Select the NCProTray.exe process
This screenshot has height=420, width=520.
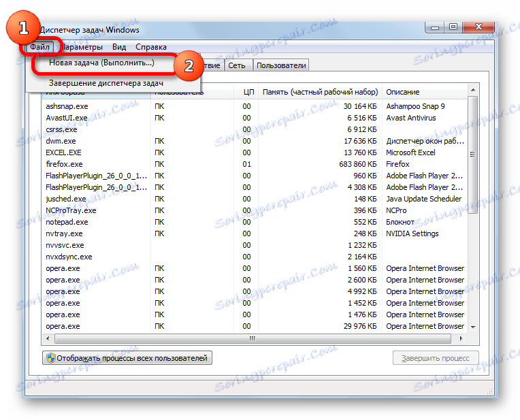[x=255, y=210]
